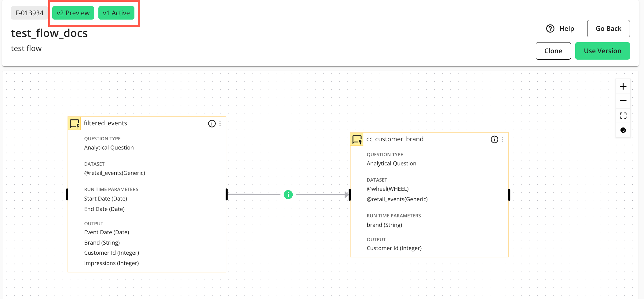
Task: Click filtered_events right output handle
Action: (227, 194)
